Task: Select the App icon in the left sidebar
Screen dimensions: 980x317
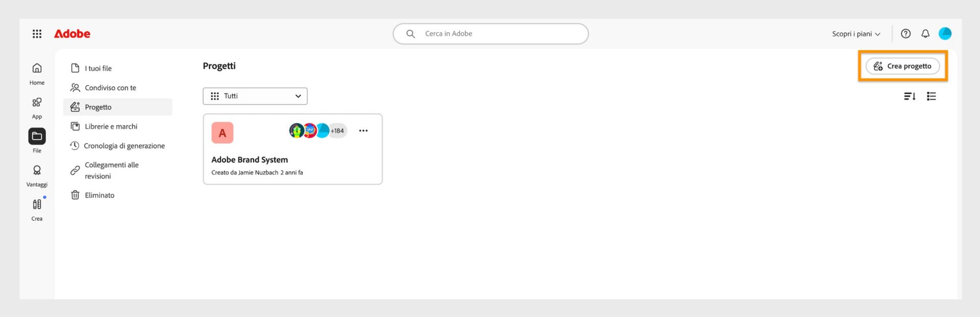Action: coord(36,105)
